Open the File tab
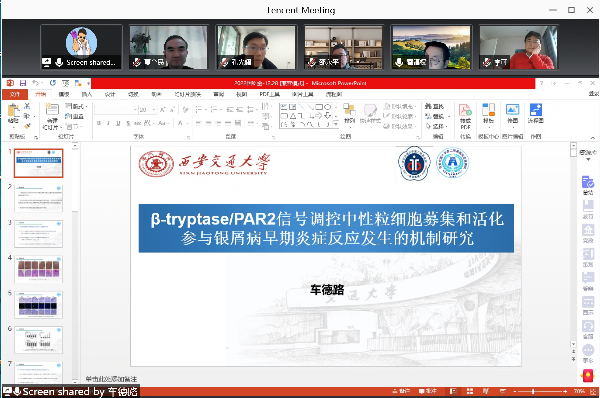Viewport: 600px width, 398px height. [15, 94]
